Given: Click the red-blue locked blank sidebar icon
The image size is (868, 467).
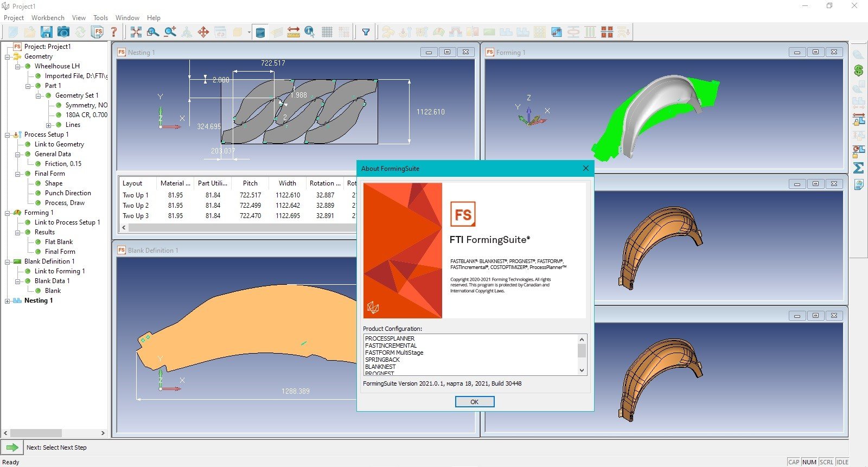Looking at the screenshot, I should (x=858, y=151).
